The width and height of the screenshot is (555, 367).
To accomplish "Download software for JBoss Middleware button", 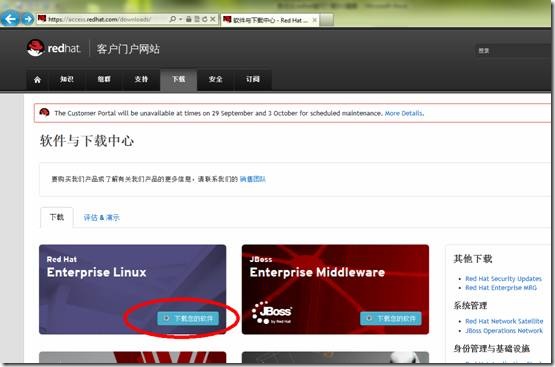I will click(x=391, y=319).
